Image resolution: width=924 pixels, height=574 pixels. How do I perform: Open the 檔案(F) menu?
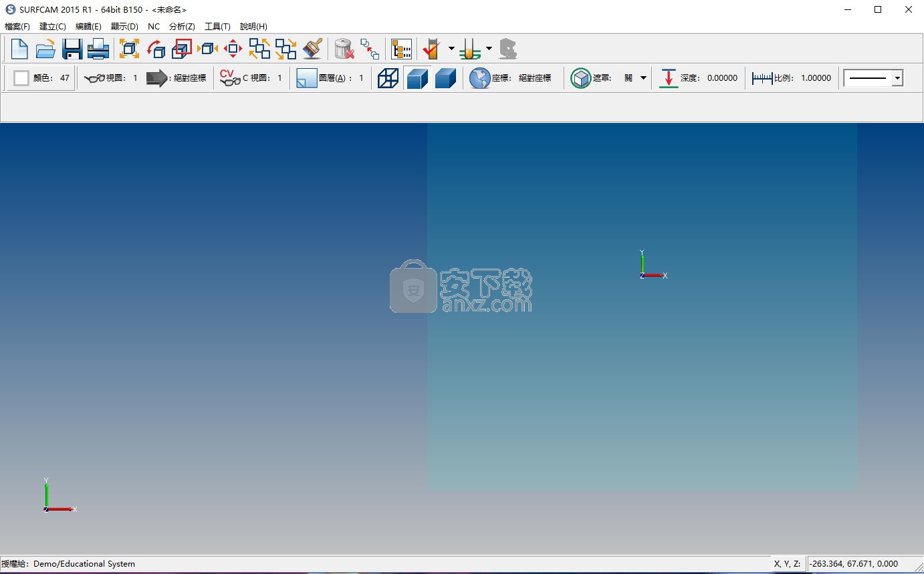(x=17, y=27)
